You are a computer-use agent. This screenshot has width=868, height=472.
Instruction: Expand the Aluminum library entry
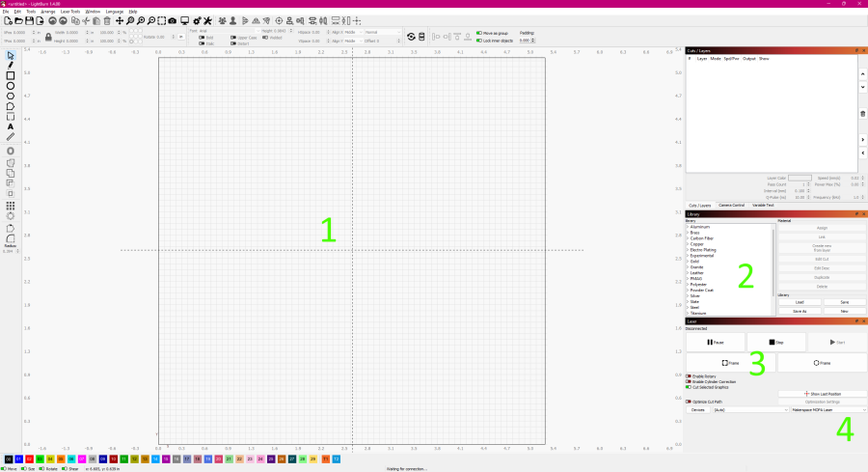[702, 227]
